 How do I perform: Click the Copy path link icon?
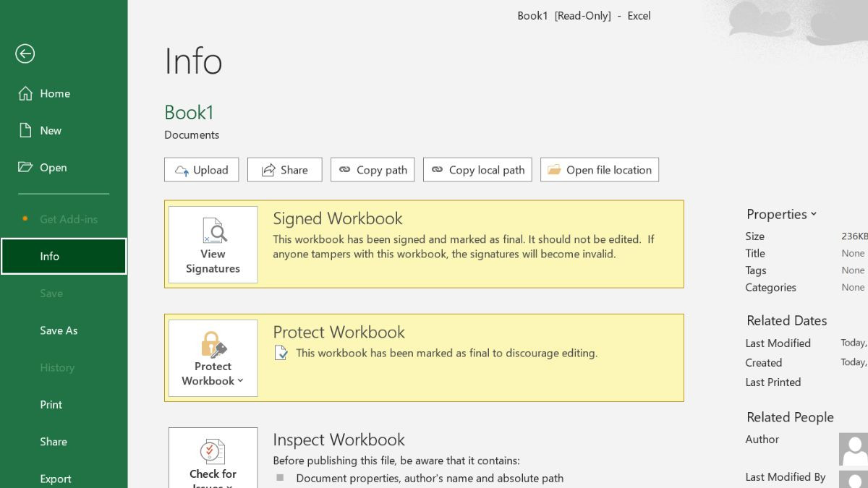click(345, 170)
